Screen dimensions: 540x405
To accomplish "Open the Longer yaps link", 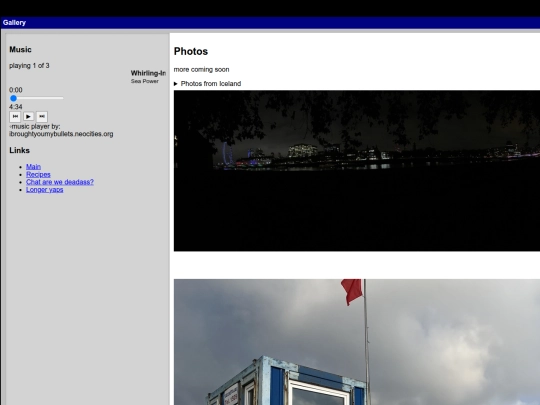I will (45, 189).
